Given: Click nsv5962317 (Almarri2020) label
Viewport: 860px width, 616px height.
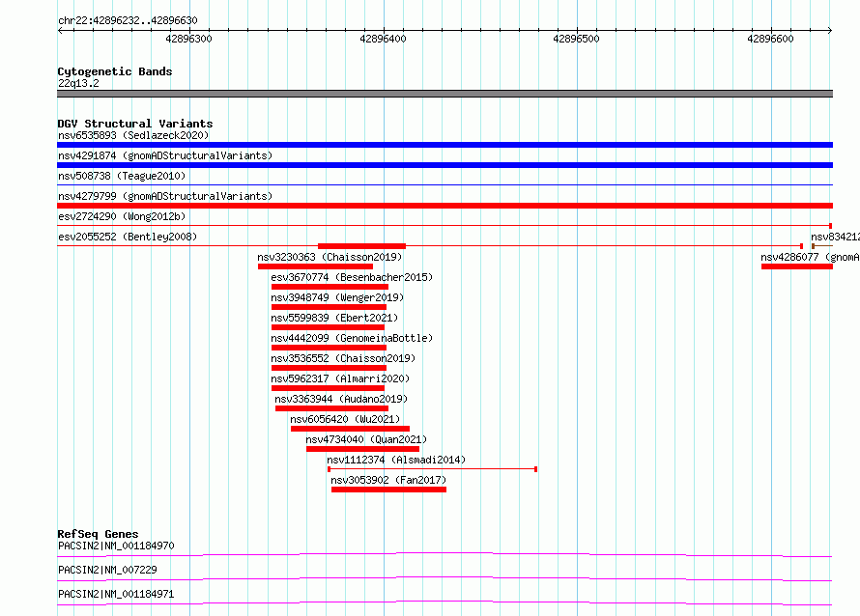Looking at the screenshot, I should tap(340, 378).
